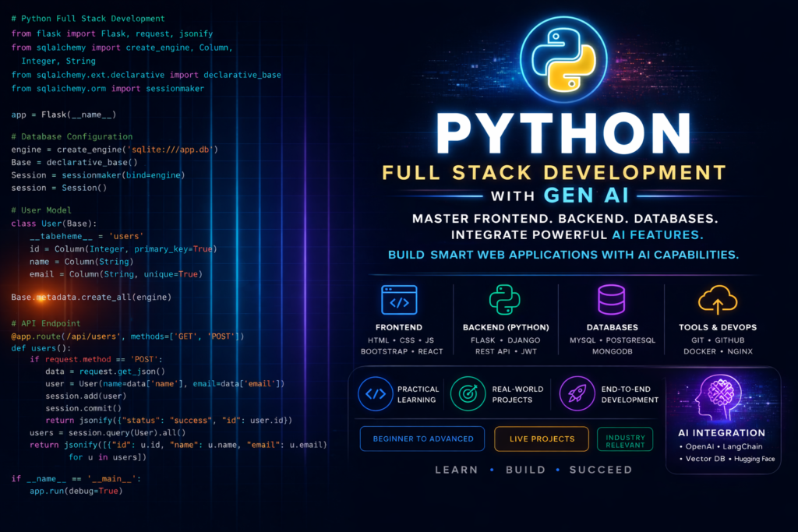Click the End-to-End Development rocket icon

[x=577, y=393]
